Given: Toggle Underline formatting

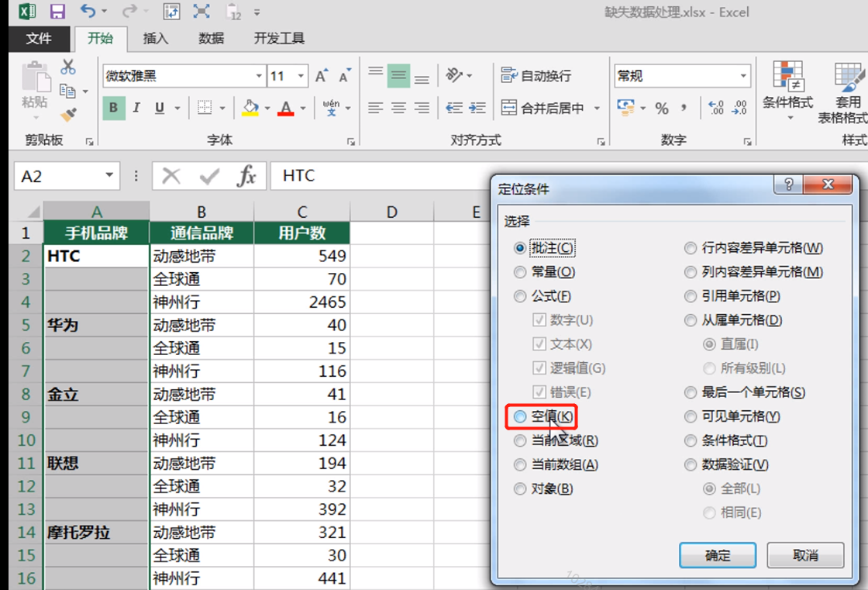Looking at the screenshot, I should tap(160, 108).
